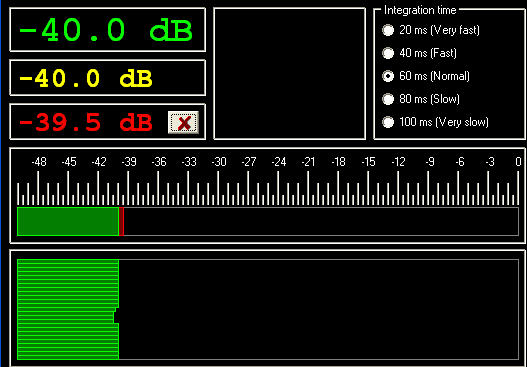Click the green -40.0 dB level readout
The width and height of the screenshot is (527, 367).
pyautogui.click(x=106, y=30)
